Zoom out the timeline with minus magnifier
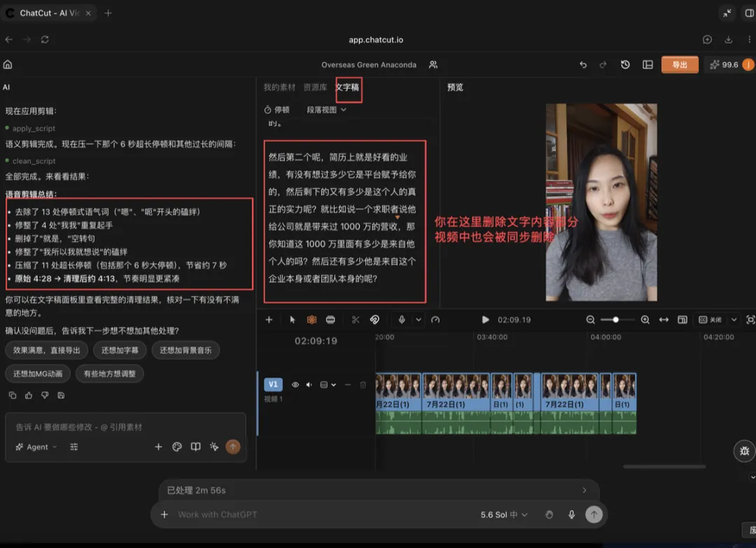The height and width of the screenshot is (548, 756). coord(590,320)
